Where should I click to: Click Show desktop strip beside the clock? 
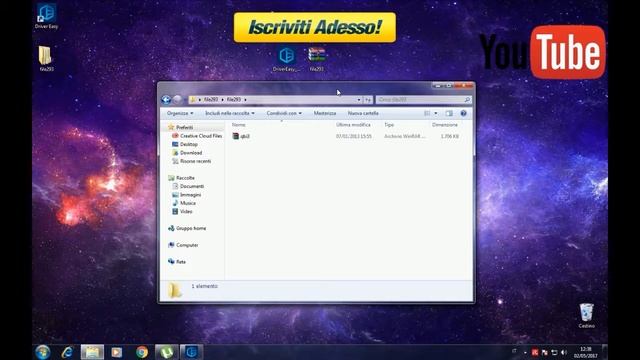[605, 352]
